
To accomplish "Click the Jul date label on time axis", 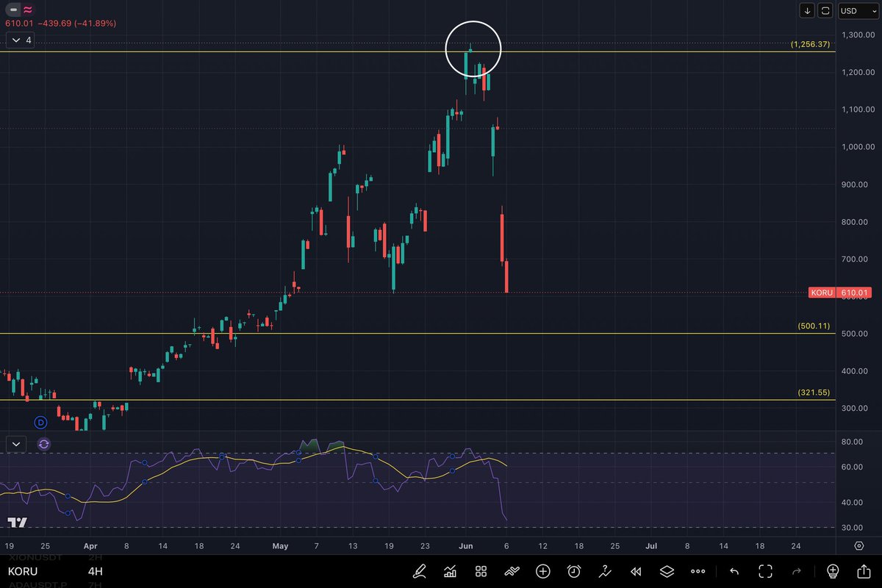I will [651, 546].
